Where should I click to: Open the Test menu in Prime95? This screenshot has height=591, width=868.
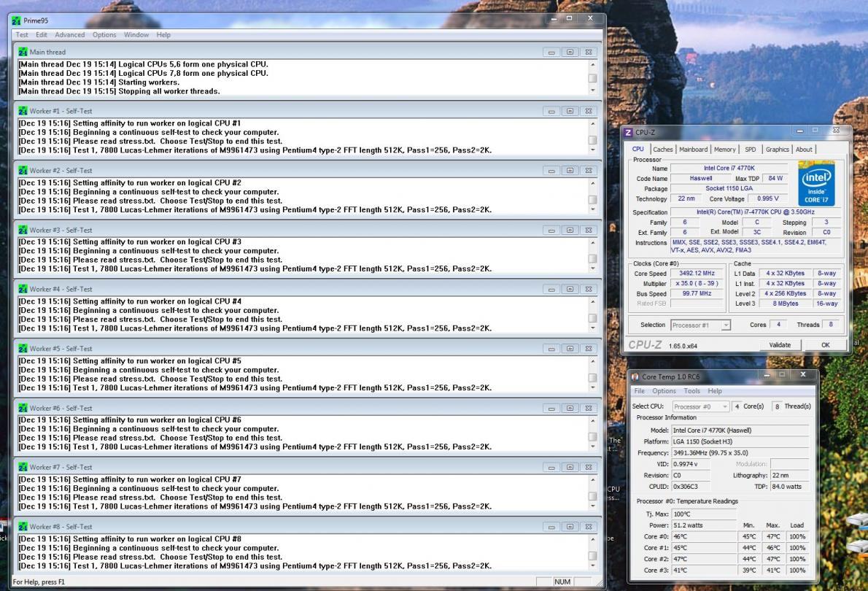click(22, 35)
